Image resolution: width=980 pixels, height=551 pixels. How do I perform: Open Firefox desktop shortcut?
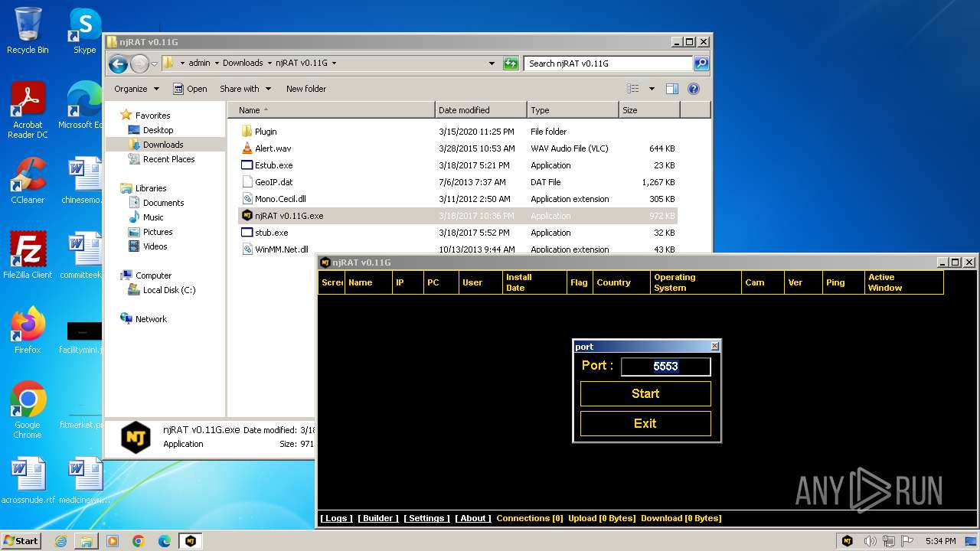(x=28, y=330)
